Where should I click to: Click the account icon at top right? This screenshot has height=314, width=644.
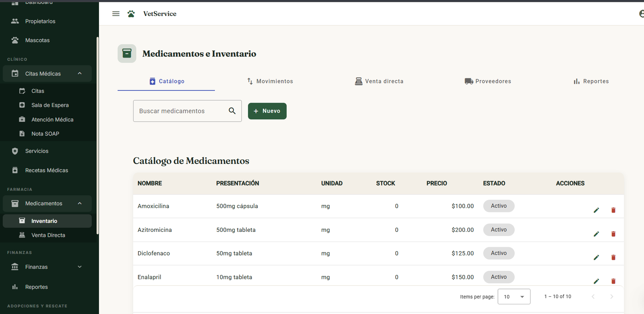(x=642, y=14)
